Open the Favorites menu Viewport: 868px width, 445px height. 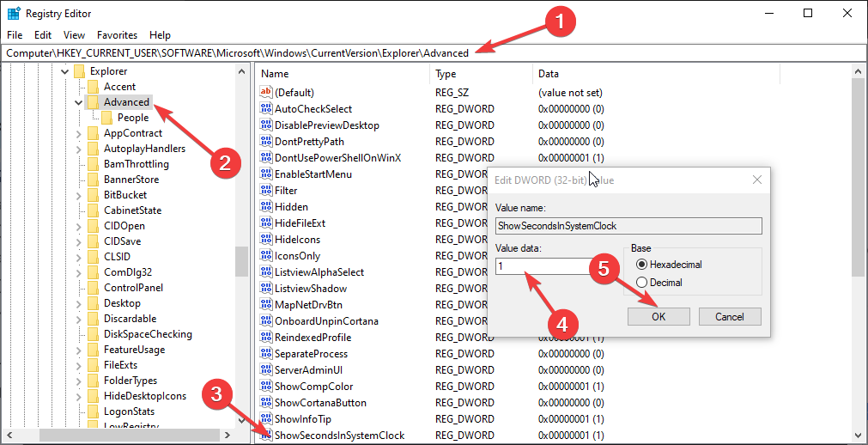(117, 35)
